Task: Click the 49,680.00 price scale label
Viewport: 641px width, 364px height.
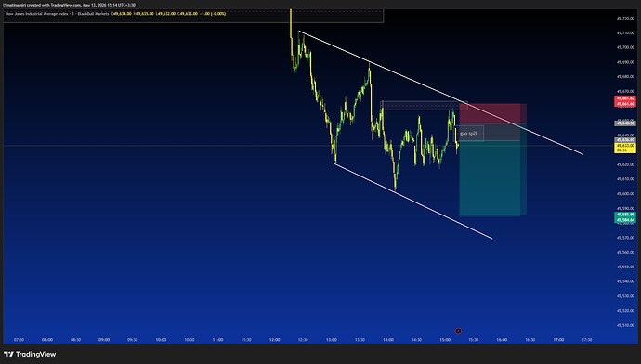Action: (x=625, y=77)
